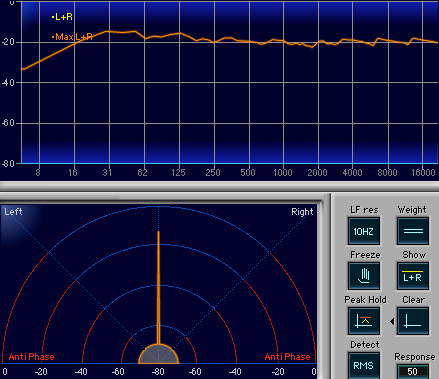Click the 1000 Hz frequency axis label
439x379 pixels.
pos(283,173)
